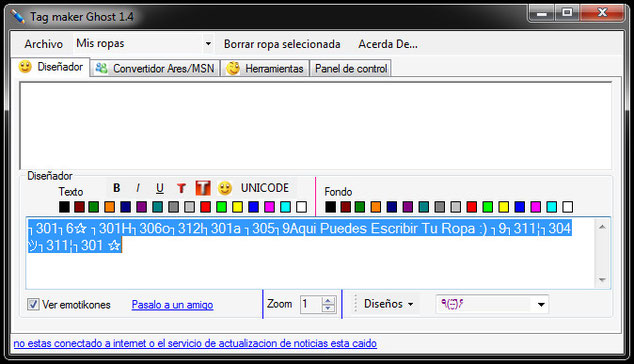Open the Panel de control tab
Image resolution: width=634 pixels, height=364 pixels.
351,68
